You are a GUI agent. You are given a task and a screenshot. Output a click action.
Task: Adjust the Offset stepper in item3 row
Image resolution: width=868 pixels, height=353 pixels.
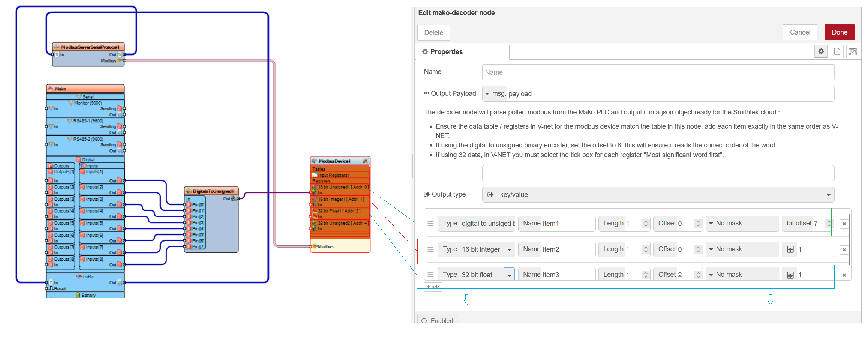698,275
